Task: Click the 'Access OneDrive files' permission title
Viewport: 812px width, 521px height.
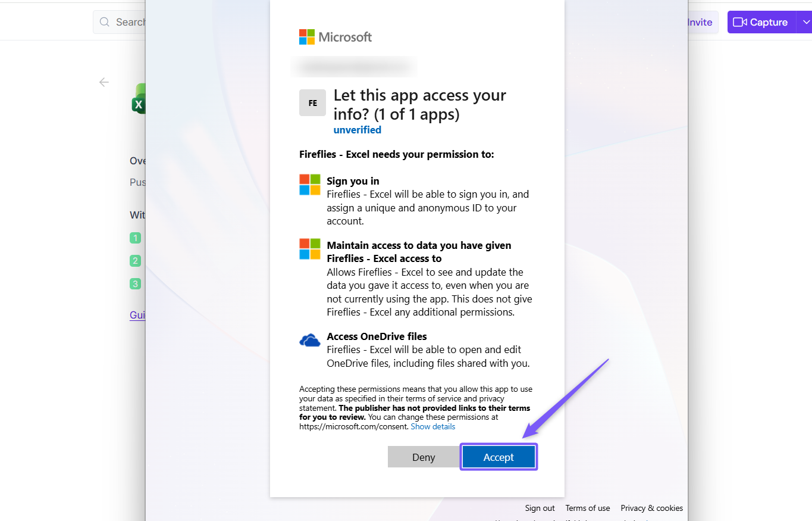Action: click(x=377, y=336)
